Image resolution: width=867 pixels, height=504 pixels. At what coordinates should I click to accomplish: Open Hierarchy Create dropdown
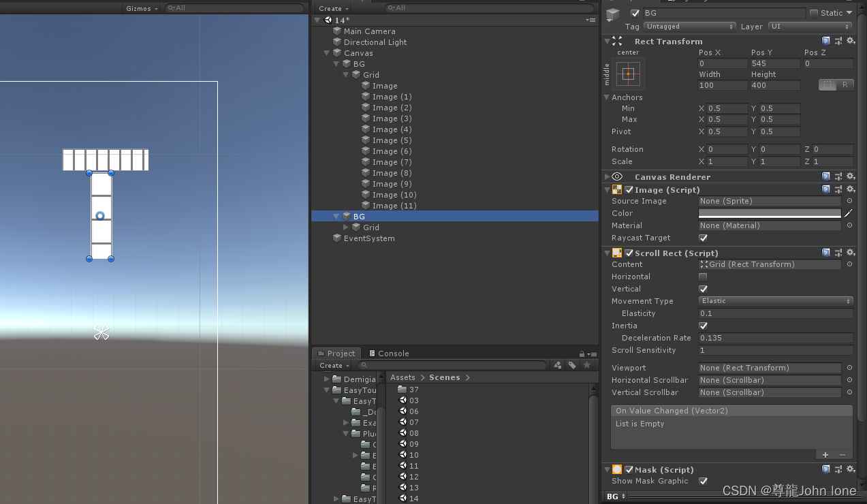click(x=333, y=8)
